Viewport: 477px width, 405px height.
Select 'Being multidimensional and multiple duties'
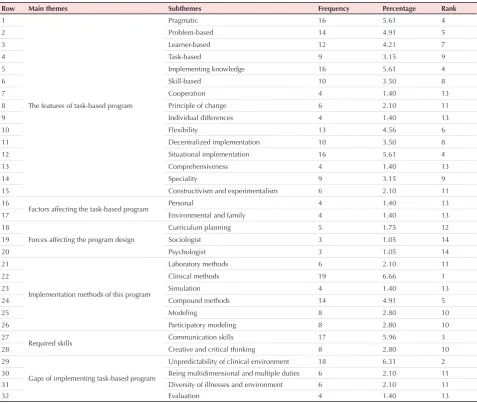pyautogui.click(x=234, y=373)
